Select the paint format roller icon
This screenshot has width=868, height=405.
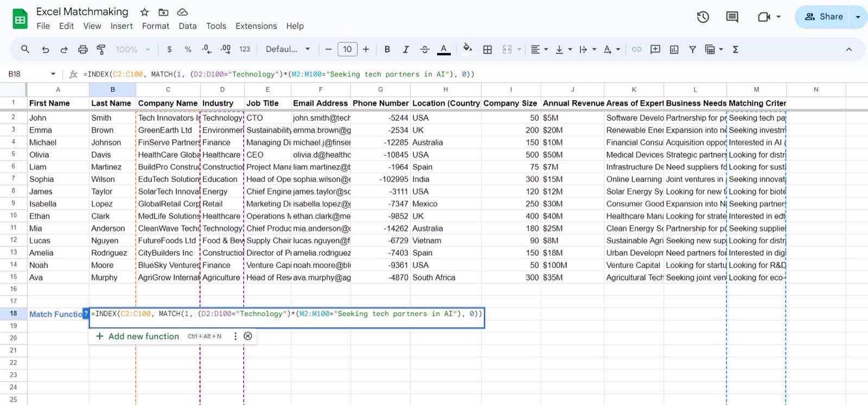pos(101,49)
